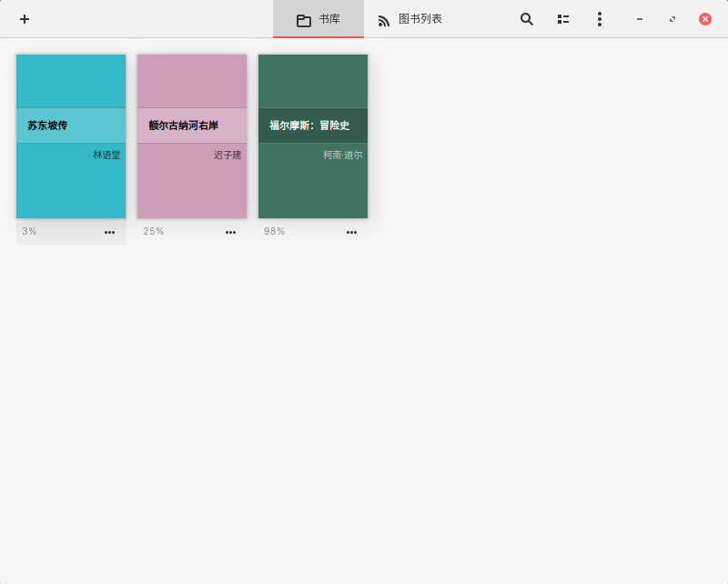Expand the more-options dots under 苏东坡传

click(109, 232)
